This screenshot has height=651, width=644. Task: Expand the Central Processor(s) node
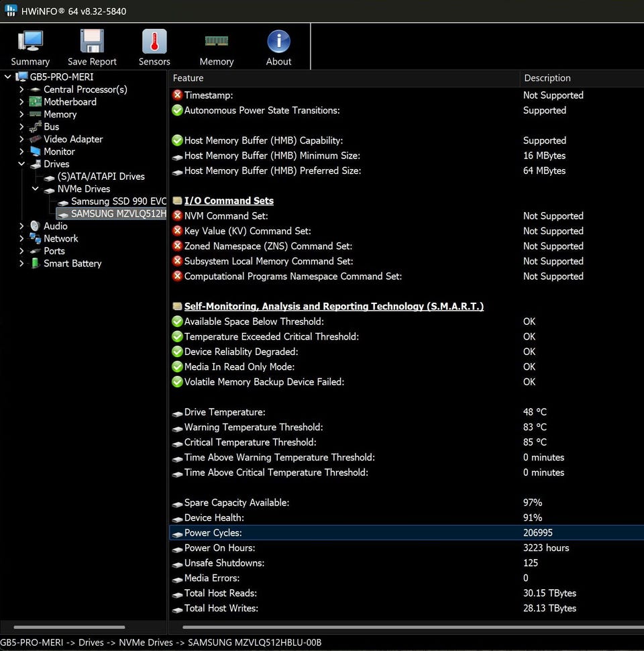[21, 89]
